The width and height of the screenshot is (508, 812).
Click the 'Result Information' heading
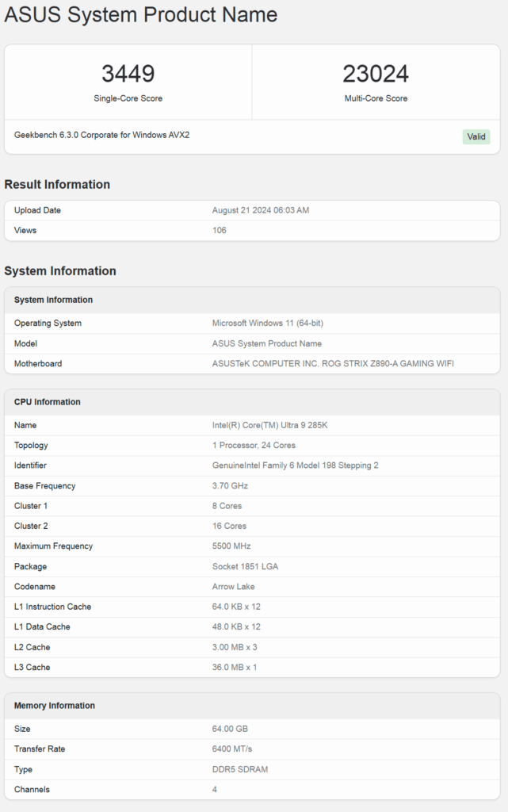pos(57,184)
